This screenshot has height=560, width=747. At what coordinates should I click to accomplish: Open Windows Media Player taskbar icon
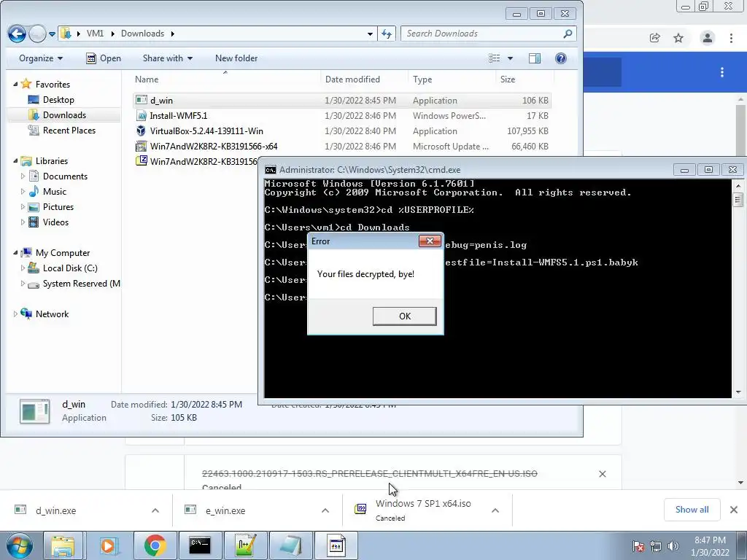point(109,545)
